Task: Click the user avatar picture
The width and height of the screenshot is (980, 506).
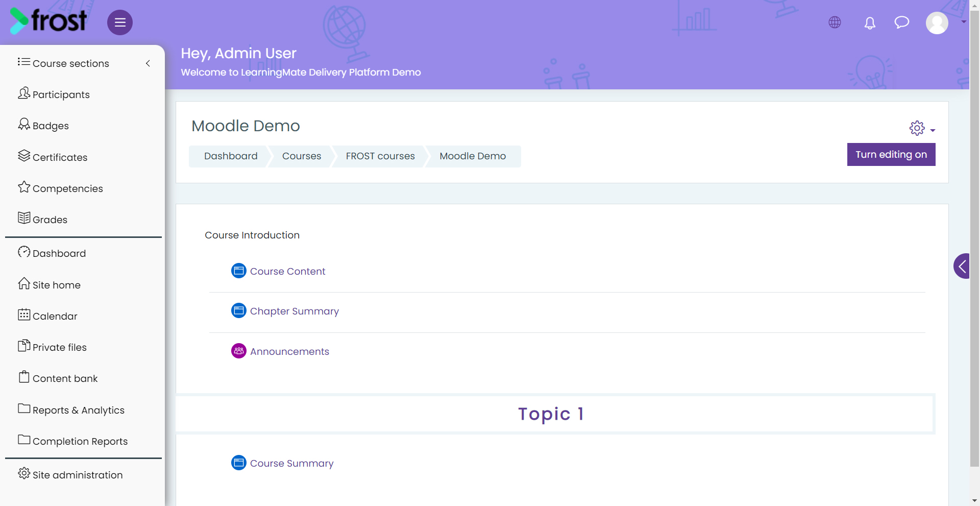Action: tap(937, 23)
